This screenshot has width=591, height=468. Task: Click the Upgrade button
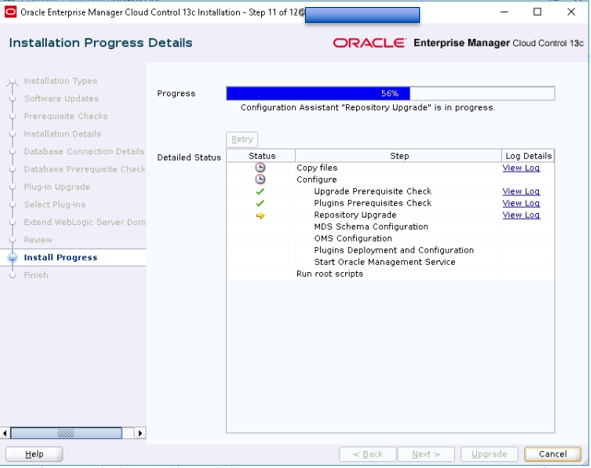pyautogui.click(x=489, y=454)
